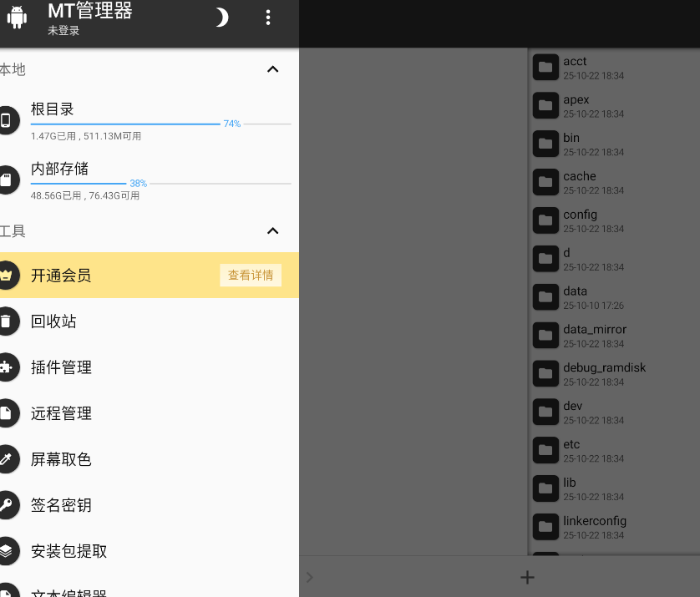Open 插件管理 puzzle piece icon
The height and width of the screenshot is (597, 700).
[7, 367]
